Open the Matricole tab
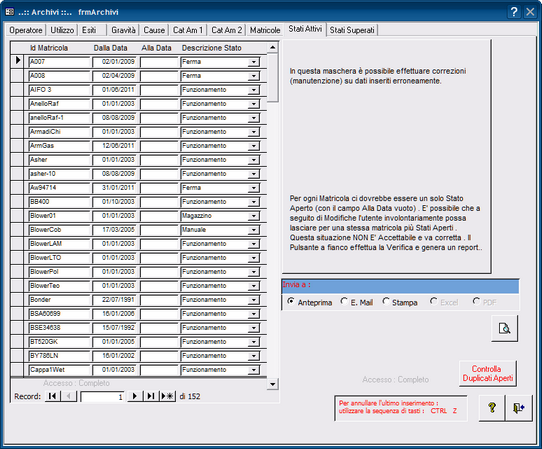 click(265, 30)
